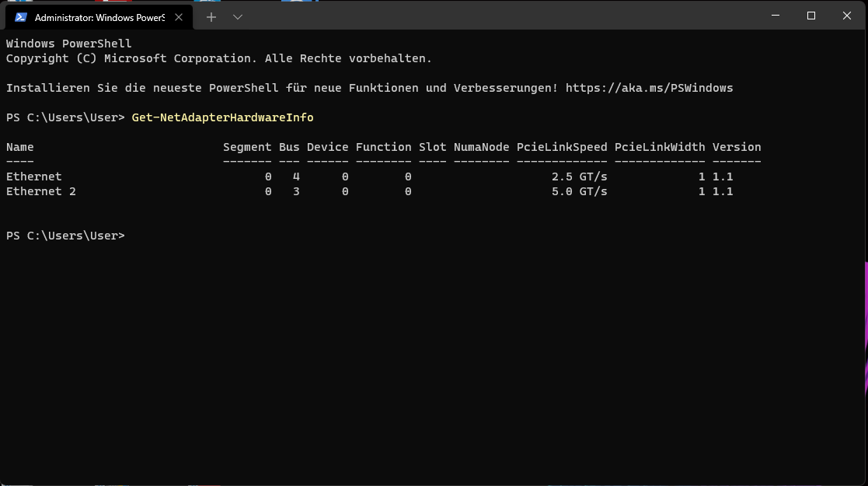Close the Administrator: Windows PowerShell tab
This screenshot has height=486, width=868.
[178, 17]
